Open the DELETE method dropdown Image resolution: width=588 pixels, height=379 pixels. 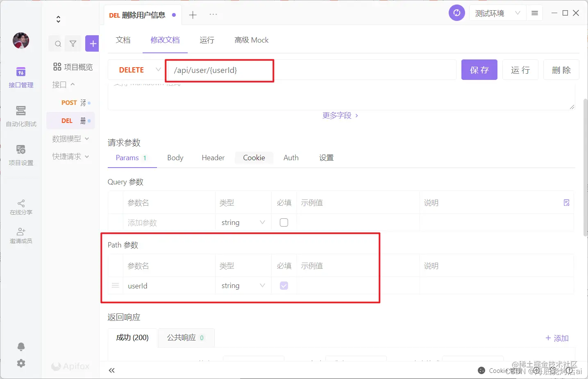point(158,70)
